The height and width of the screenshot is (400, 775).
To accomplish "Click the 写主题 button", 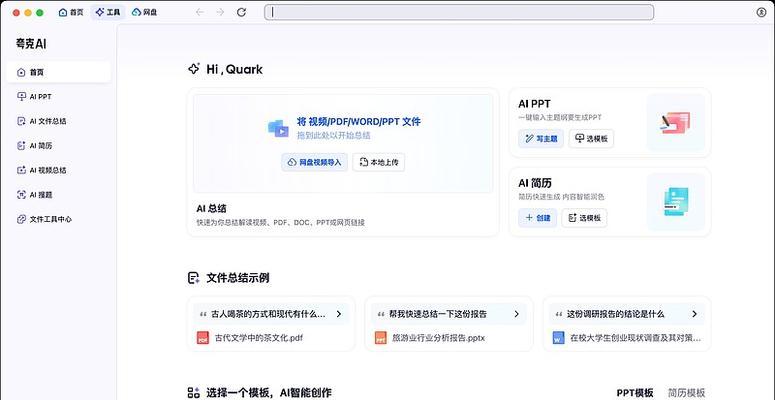I will point(541,139).
